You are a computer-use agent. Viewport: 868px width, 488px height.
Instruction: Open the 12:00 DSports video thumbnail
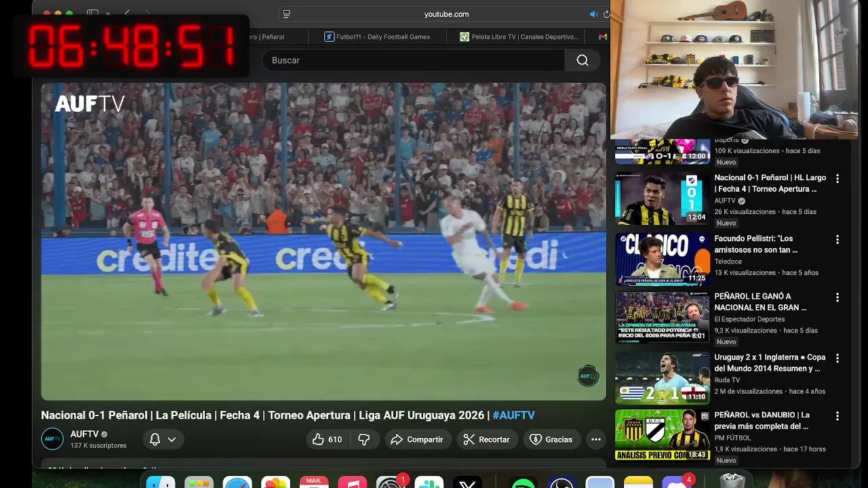663,152
